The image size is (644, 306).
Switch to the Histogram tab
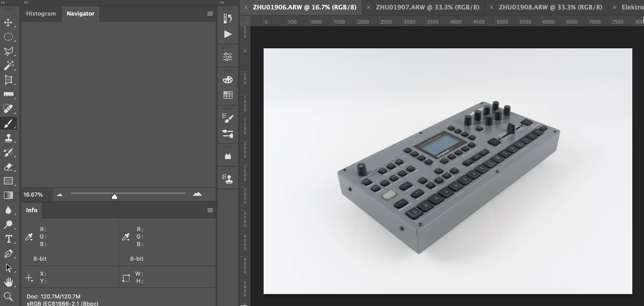pos(41,14)
